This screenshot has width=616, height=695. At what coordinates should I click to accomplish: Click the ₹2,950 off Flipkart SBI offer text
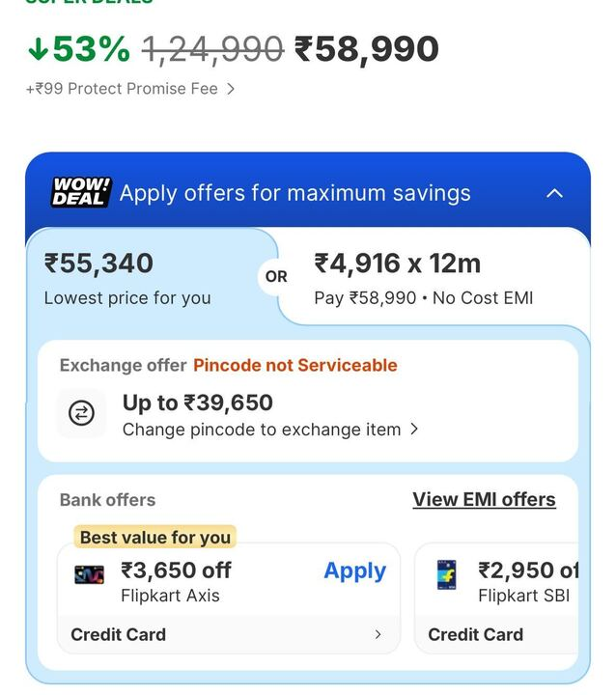pos(527,570)
